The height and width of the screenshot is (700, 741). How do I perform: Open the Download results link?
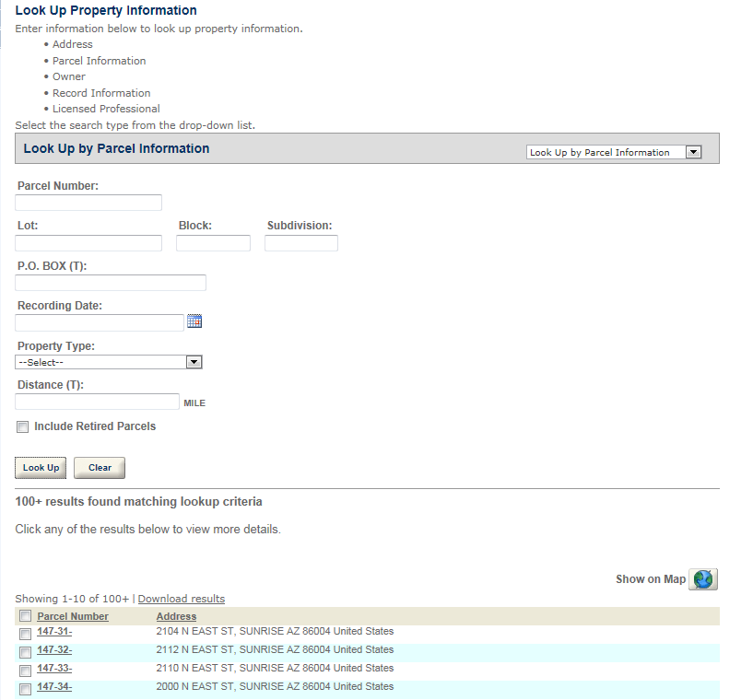point(181,599)
